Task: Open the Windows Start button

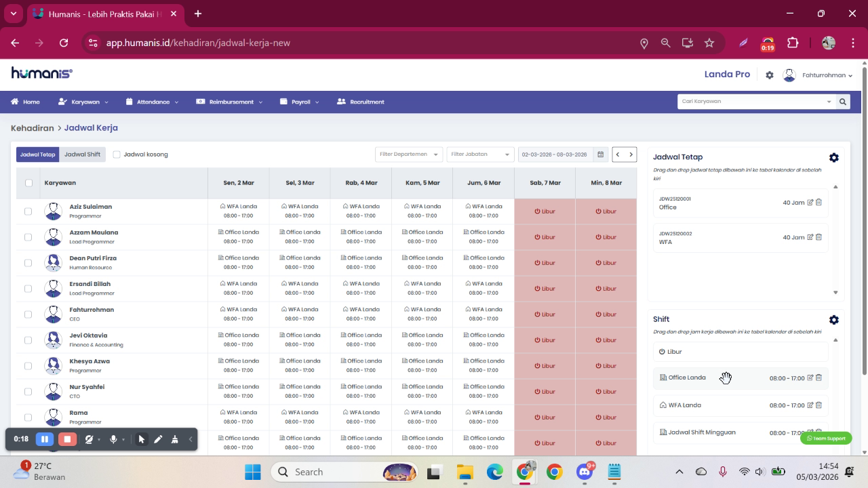Action: tap(253, 472)
